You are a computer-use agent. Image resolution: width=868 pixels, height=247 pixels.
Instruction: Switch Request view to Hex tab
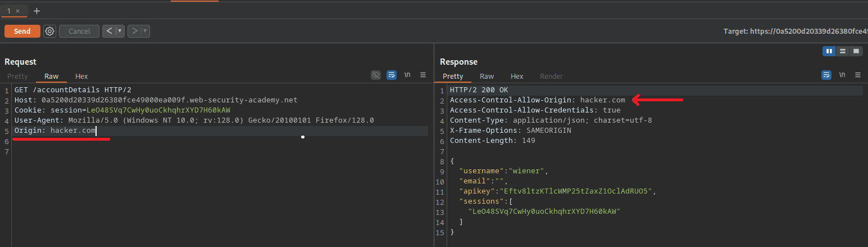[81, 77]
